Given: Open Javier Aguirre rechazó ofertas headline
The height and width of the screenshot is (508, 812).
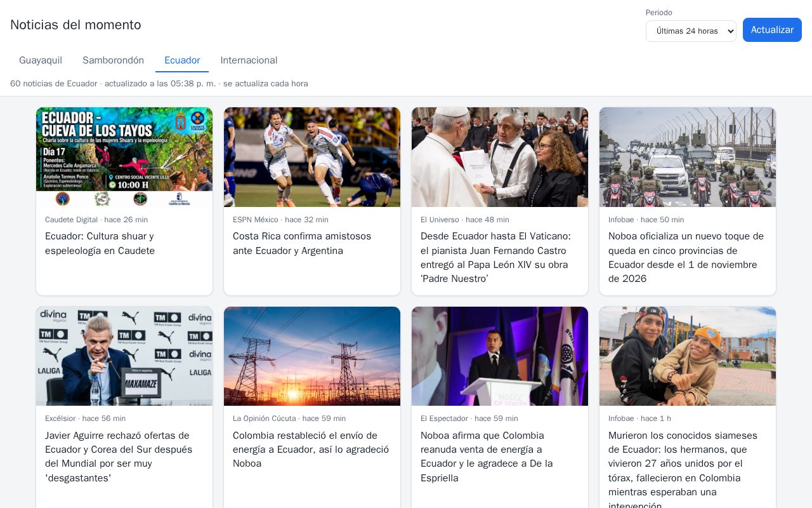Looking at the screenshot, I should [x=119, y=457].
